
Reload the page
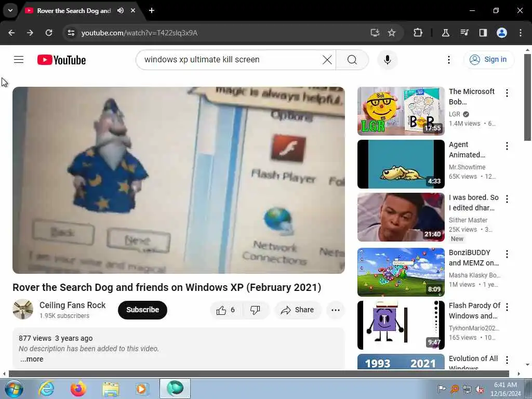tap(49, 33)
